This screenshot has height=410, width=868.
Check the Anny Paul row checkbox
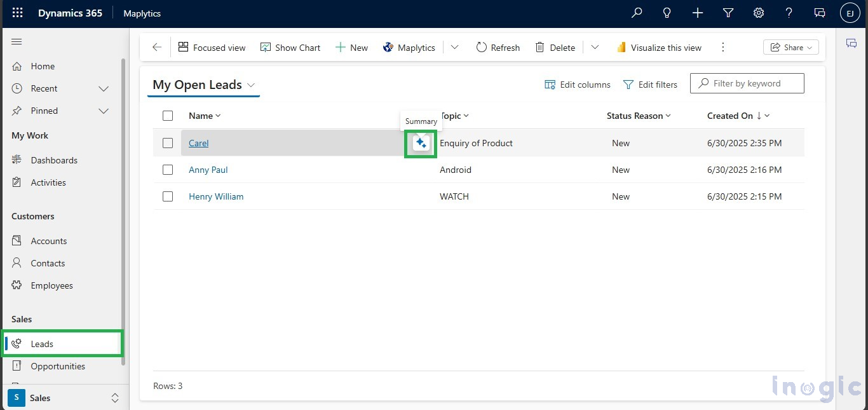168,170
